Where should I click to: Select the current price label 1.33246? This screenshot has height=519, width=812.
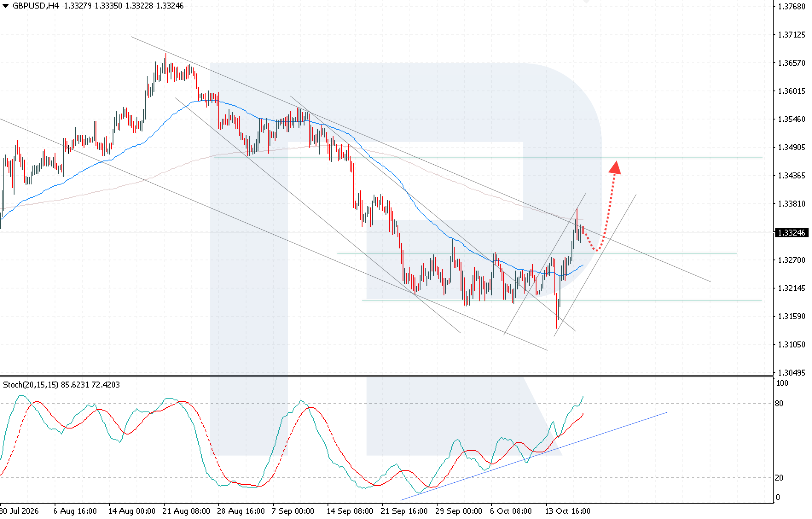[792, 233]
